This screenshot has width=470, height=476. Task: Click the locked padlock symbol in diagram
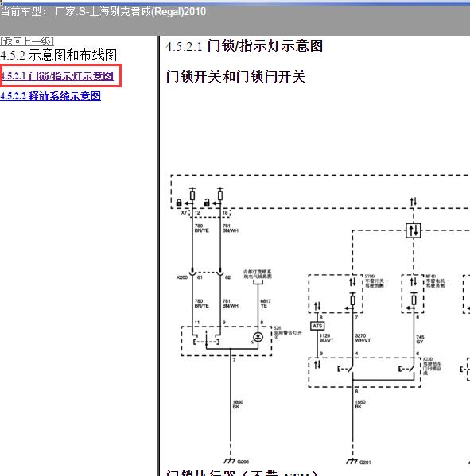coord(179,203)
